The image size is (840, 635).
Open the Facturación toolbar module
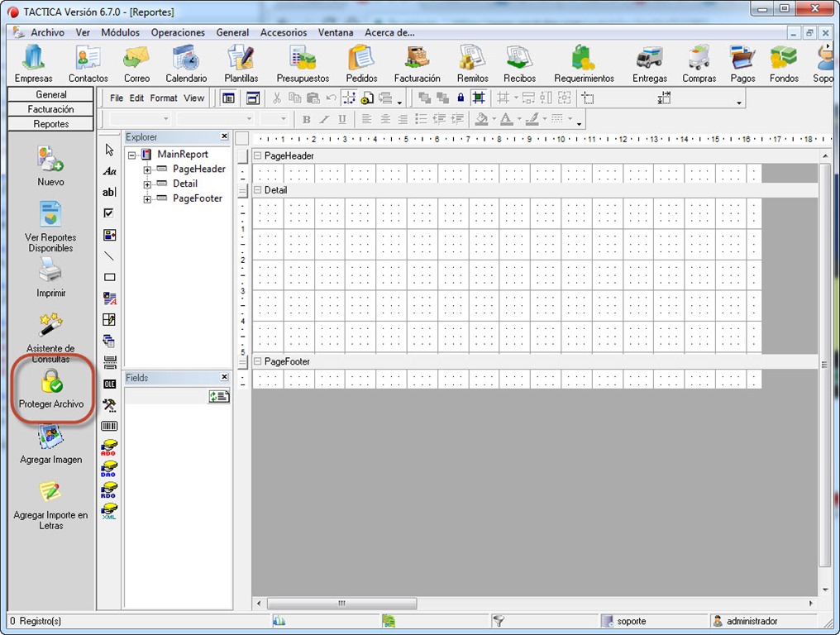pyautogui.click(x=418, y=63)
